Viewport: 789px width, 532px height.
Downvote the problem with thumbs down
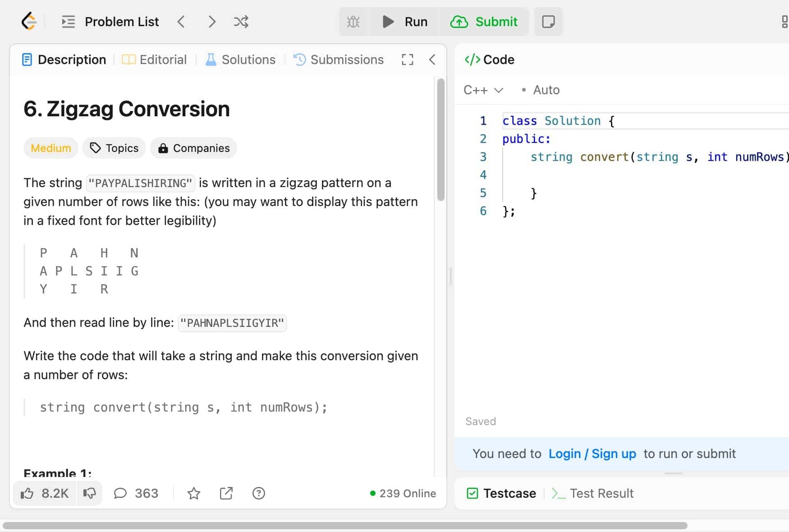pyautogui.click(x=89, y=493)
